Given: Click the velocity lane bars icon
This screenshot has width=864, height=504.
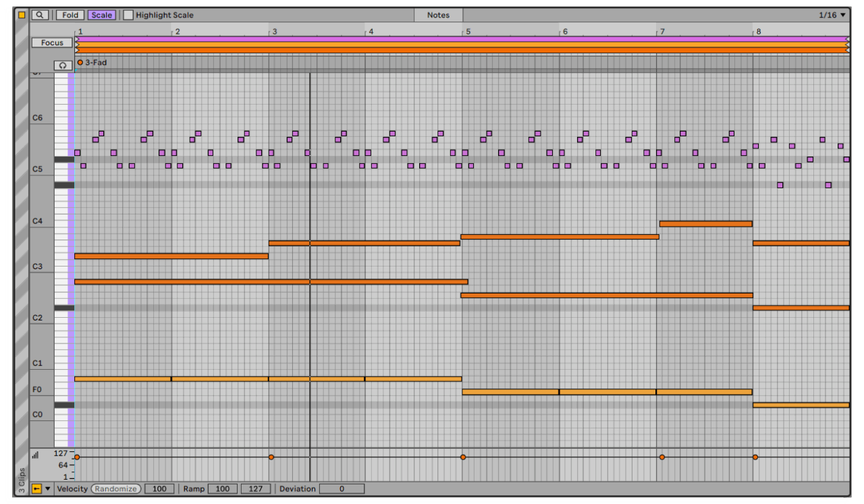Looking at the screenshot, I should coord(35,455).
